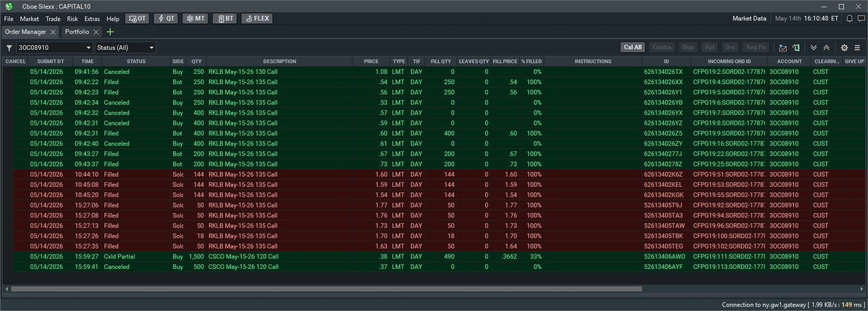Image resolution: width=868 pixels, height=311 pixels.
Task: Click the Contra button
Action: [x=662, y=48]
